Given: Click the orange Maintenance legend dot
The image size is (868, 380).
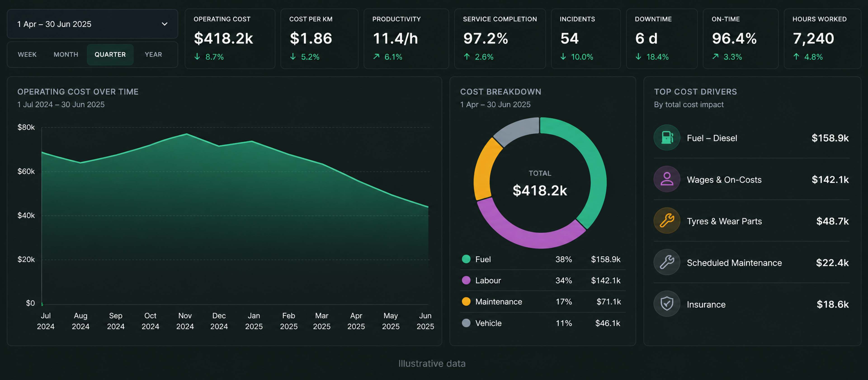Looking at the screenshot, I should pyautogui.click(x=466, y=302).
